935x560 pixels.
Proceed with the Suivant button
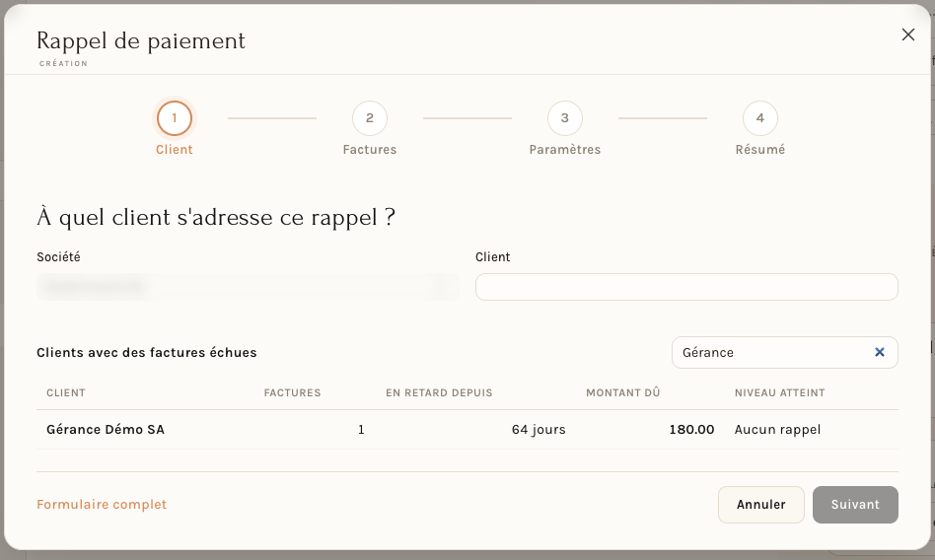coord(855,505)
